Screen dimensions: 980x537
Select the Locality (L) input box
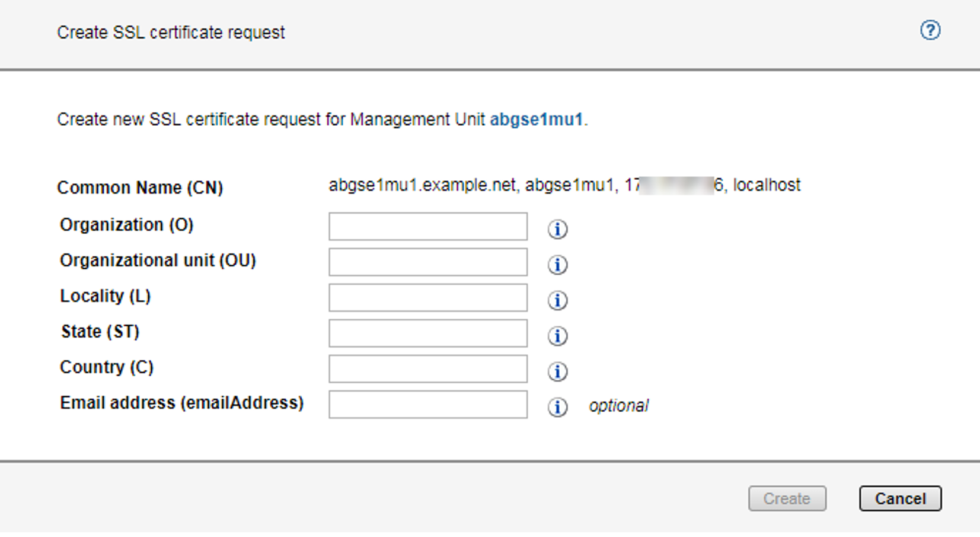click(x=427, y=298)
